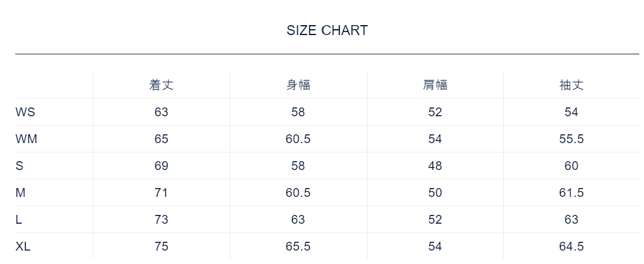Click the 着丈 column header
Screen dimensions: 644x264
click(x=161, y=85)
